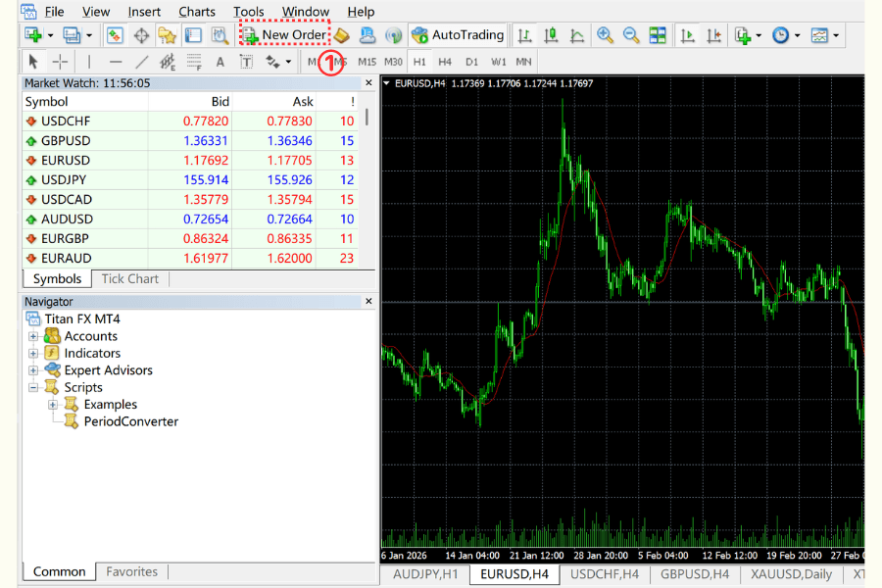
Task: Select the trendline tool
Action: click(x=142, y=62)
